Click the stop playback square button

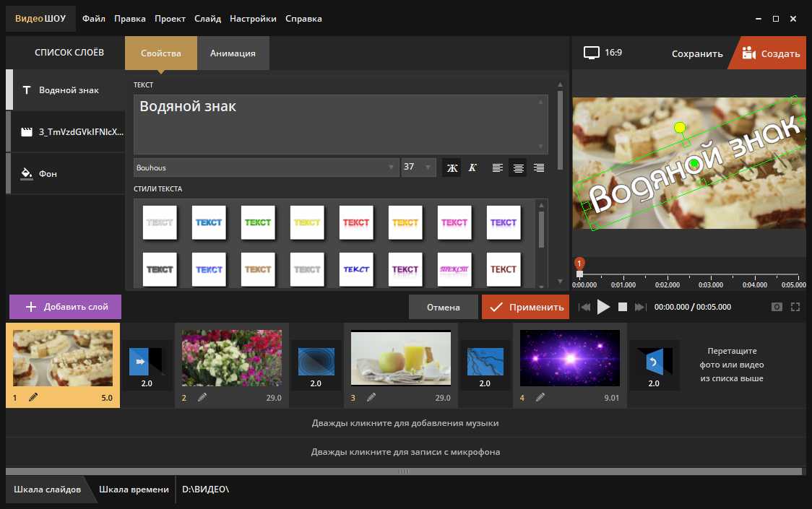coord(623,307)
